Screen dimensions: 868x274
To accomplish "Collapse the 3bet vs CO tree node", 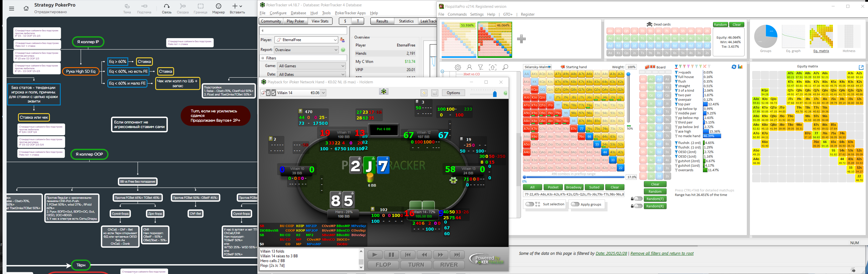I will [x=442, y=71].
